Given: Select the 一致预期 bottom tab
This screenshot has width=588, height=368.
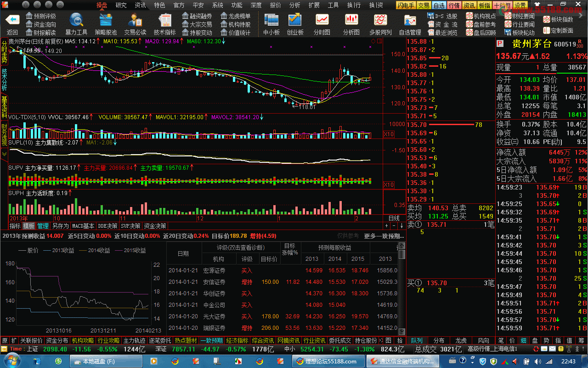Looking at the screenshot, I should tap(211, 340).
